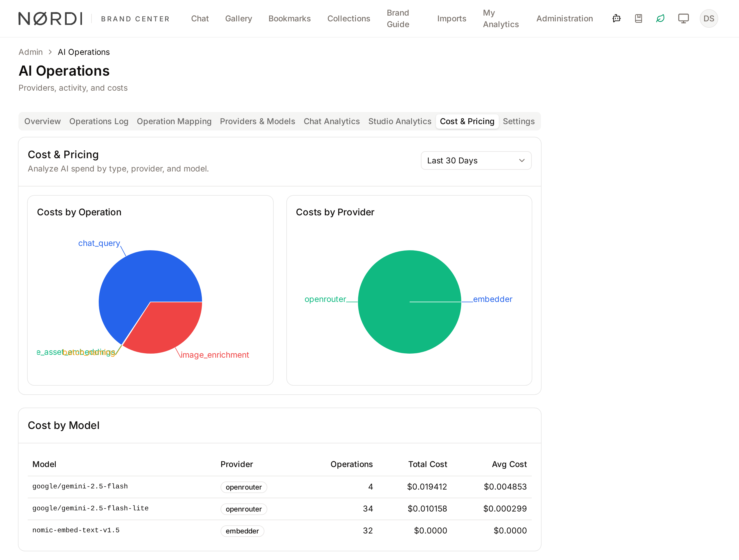This screenshot has height=560, width=739.
Task: Click the Admin breadcrumb link
Action: [31, 52]
